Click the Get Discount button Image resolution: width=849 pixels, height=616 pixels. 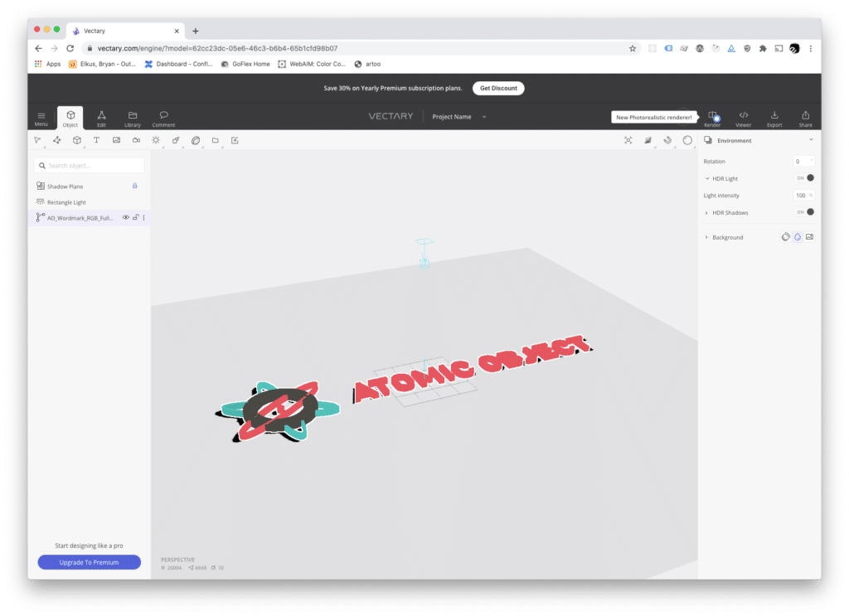497,88
